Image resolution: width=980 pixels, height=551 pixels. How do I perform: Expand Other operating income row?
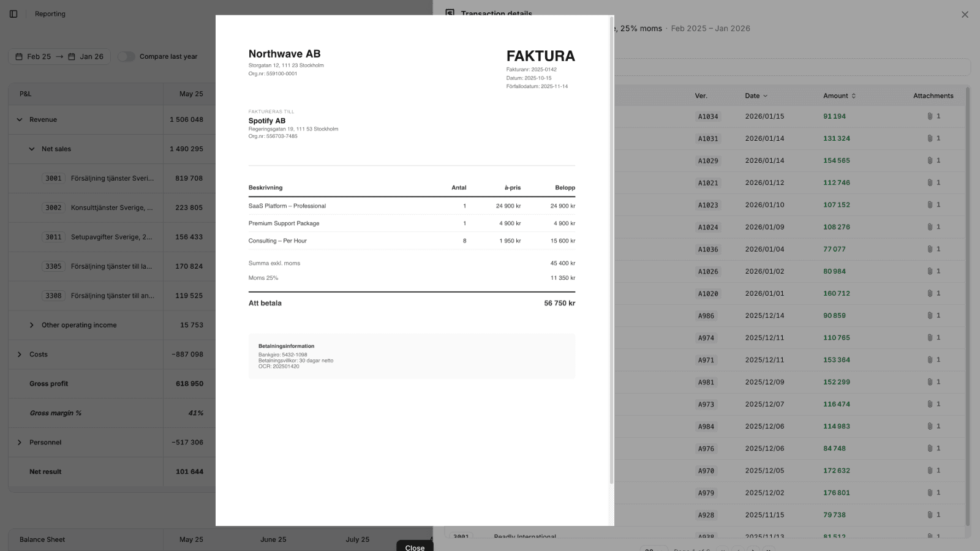tap(32, 325)
